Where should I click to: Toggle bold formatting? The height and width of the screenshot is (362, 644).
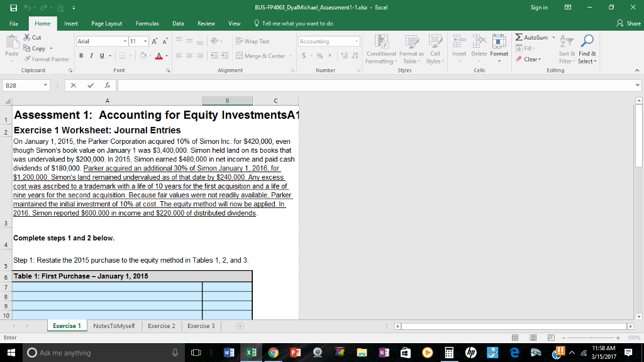click(x=80, y=55)
